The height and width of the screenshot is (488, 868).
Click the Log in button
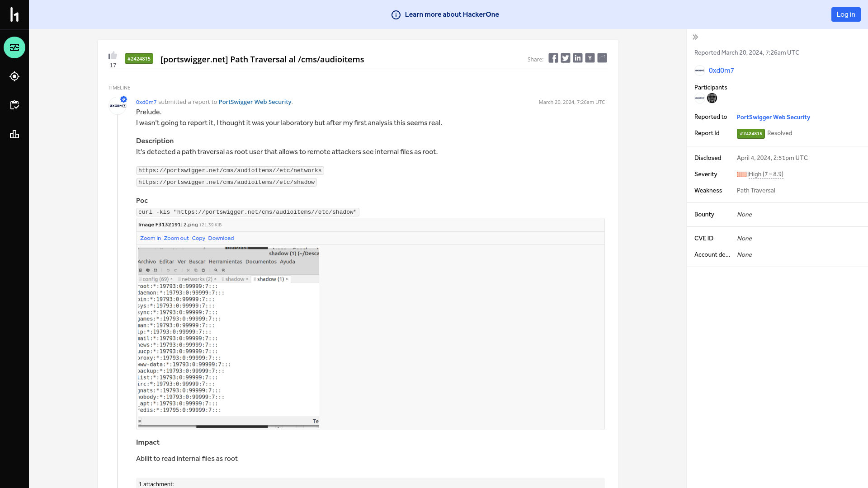846,14
